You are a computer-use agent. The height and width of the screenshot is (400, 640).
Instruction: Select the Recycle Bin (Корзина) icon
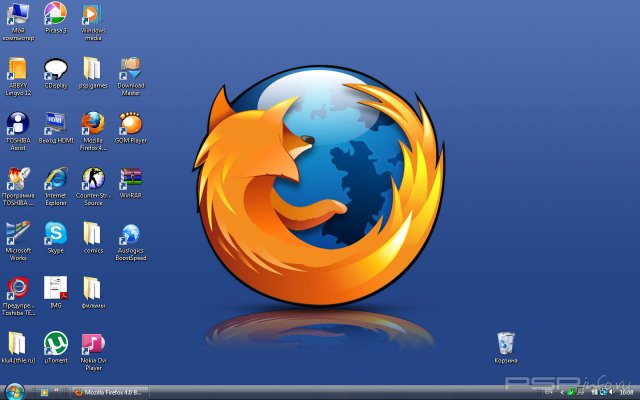pyautogui.click(x=506, y=343)
